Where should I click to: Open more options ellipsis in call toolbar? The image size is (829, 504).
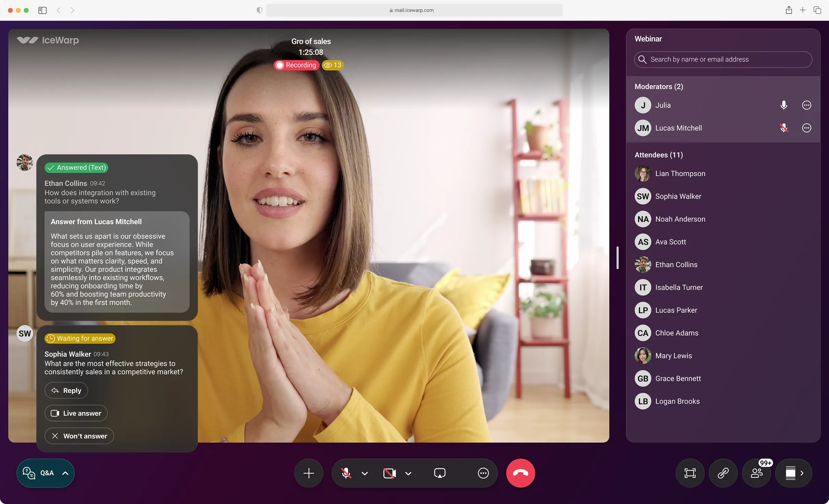pos(483,473)
